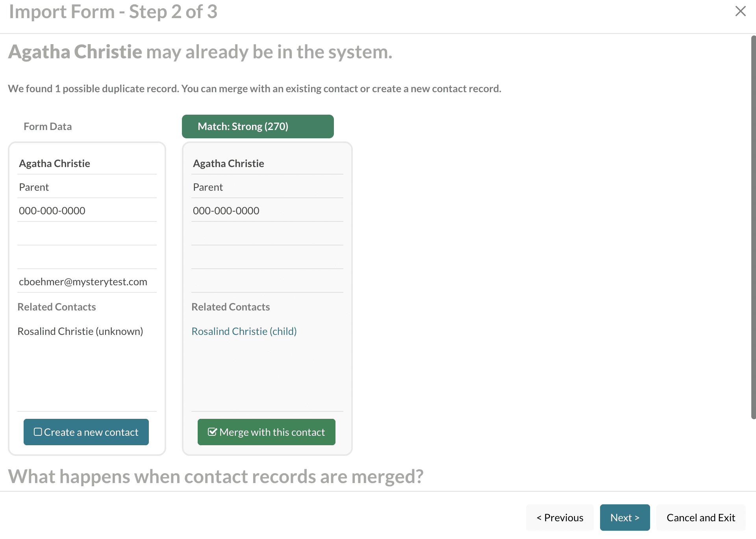Click the Next > button
The image size is (756, 539).
click(x=624, y=517)
